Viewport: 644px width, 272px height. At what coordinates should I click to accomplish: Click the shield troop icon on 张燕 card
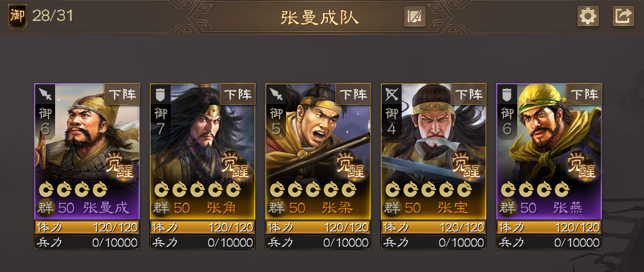pyautogui.click(x=507, y=95)
